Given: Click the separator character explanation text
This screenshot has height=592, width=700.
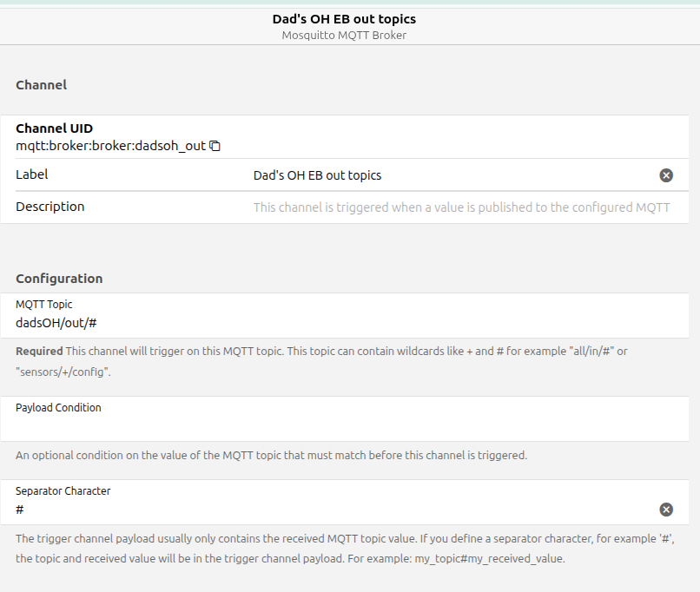Looking at the screenshot, I should [x=344, y=549].
